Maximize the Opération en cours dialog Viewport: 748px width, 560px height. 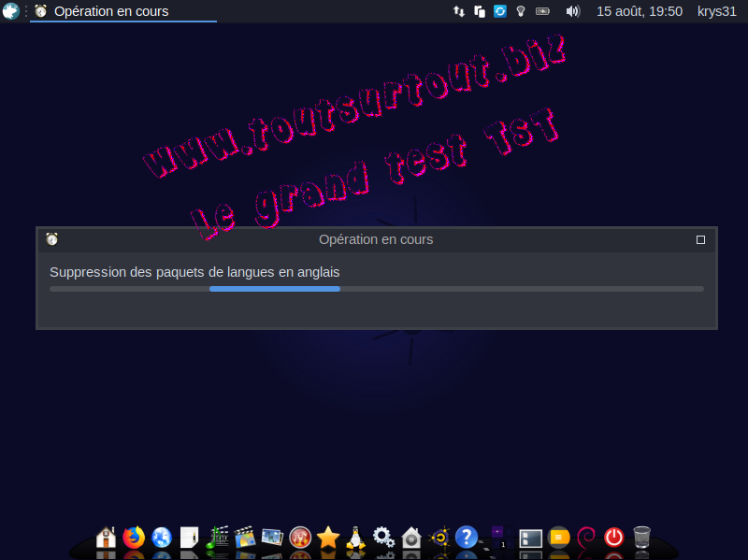(x=700, y=239)
